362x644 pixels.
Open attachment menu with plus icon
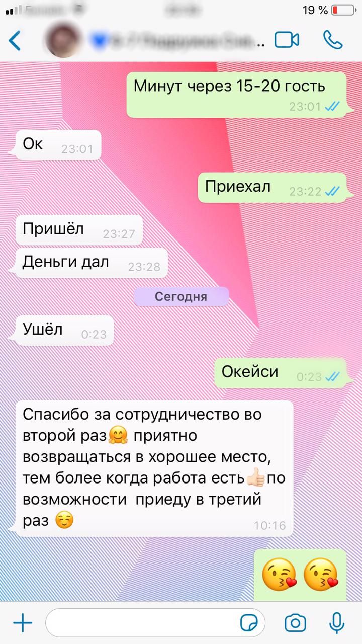point(22,624)
